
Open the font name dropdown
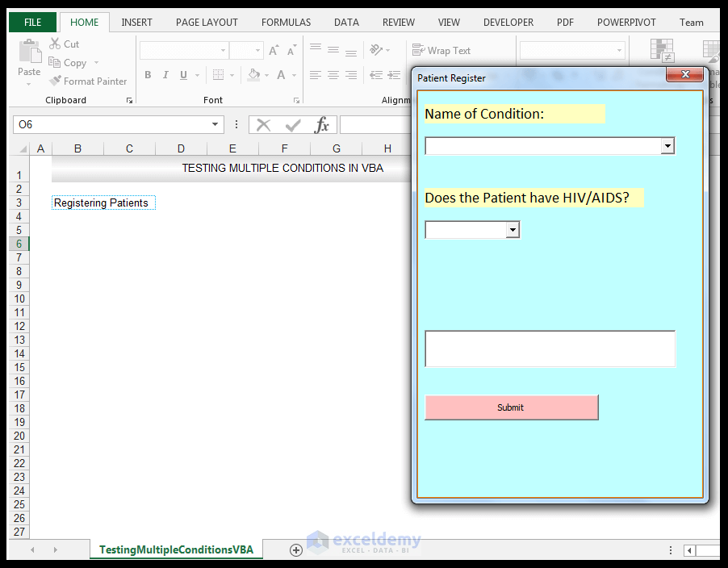(x=223, y=50)
